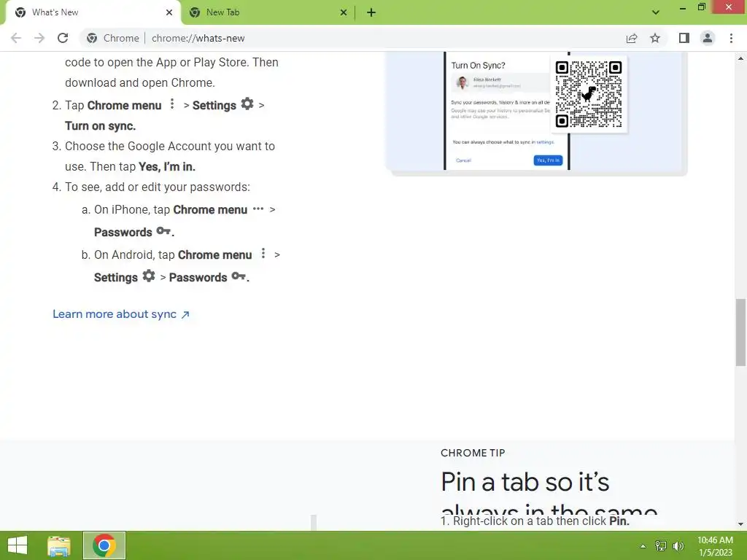
Task: Click the QR code image
Action: (x=589, y=94)
